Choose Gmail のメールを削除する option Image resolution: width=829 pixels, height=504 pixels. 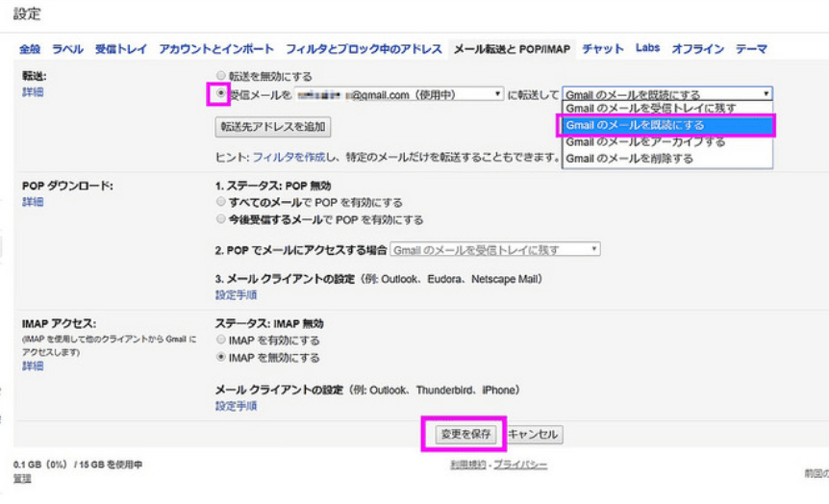tap(667, 158)
